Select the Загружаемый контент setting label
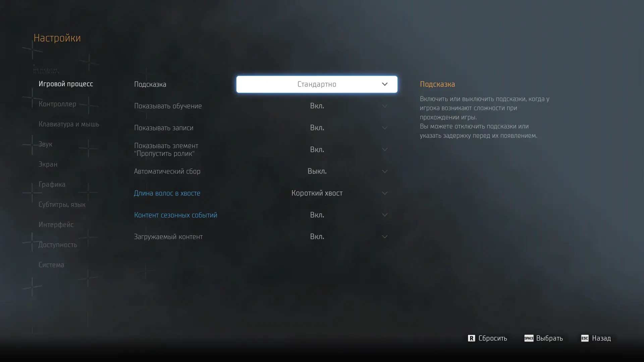644x362 pixels. coord(168,237)
